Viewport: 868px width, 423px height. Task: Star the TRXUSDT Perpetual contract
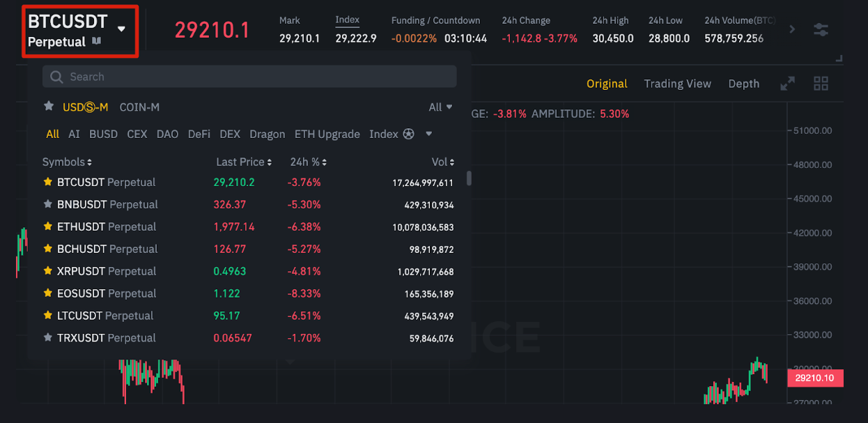[48, 338]
